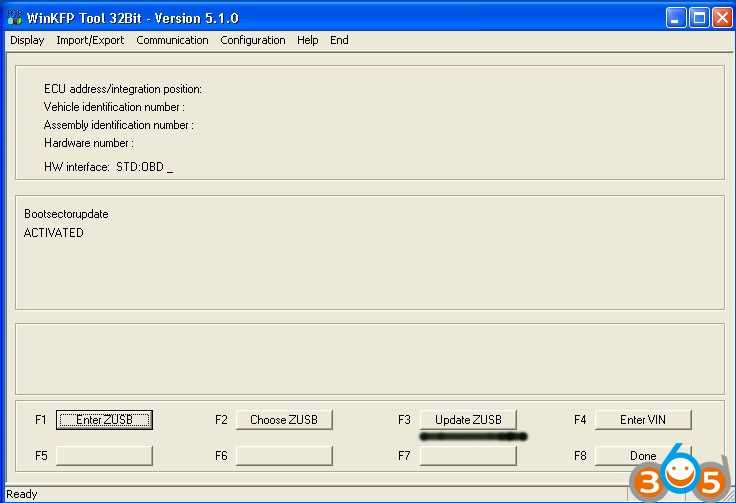Open the Display menu
The image size is (736, 503).
[27, 40]
